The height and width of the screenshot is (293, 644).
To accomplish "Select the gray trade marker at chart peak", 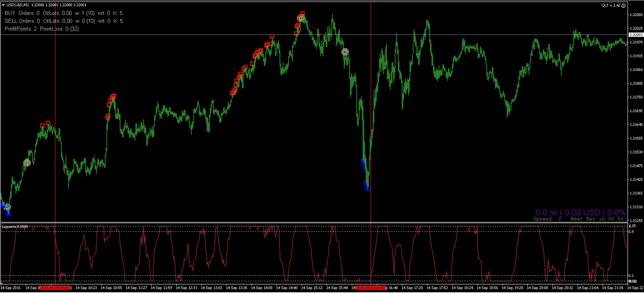I will tap(301, 18).
